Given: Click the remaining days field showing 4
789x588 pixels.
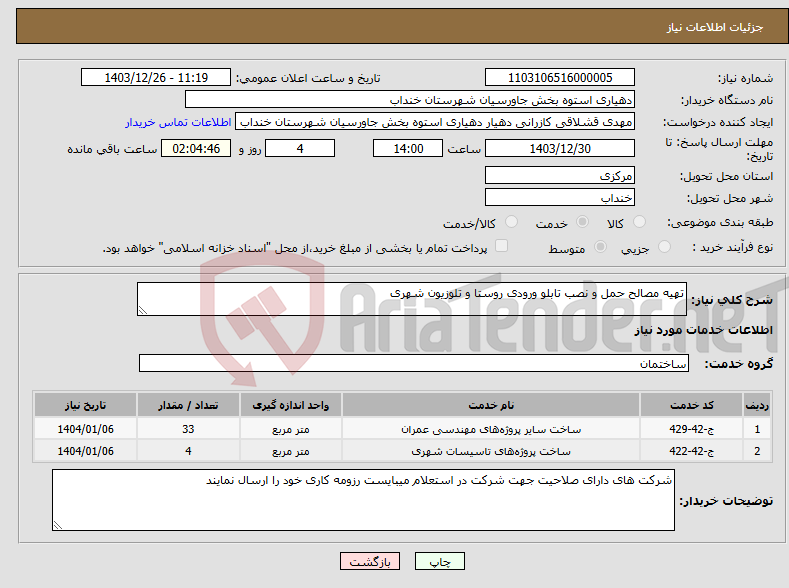Looking at the screenshot, I should tap(300, 148).
